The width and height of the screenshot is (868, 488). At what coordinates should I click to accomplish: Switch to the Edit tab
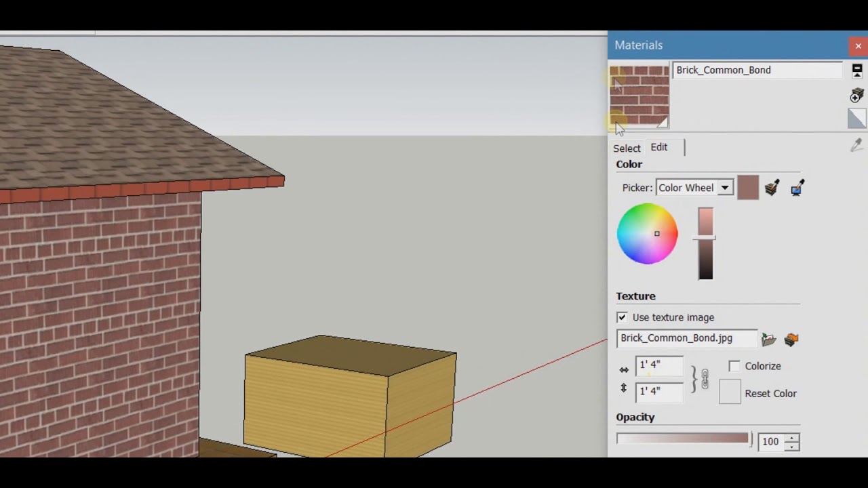(x=659, y=147)
